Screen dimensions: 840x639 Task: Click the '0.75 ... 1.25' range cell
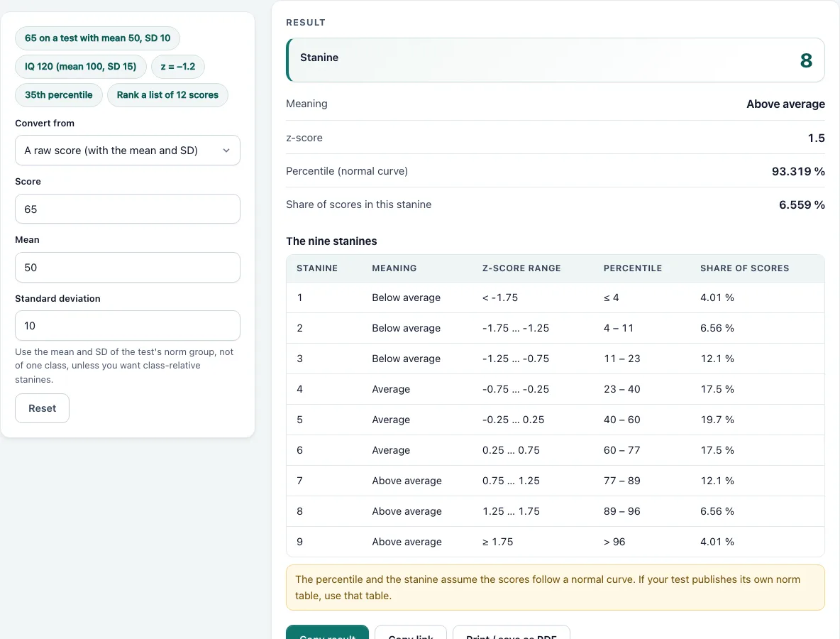511,481
